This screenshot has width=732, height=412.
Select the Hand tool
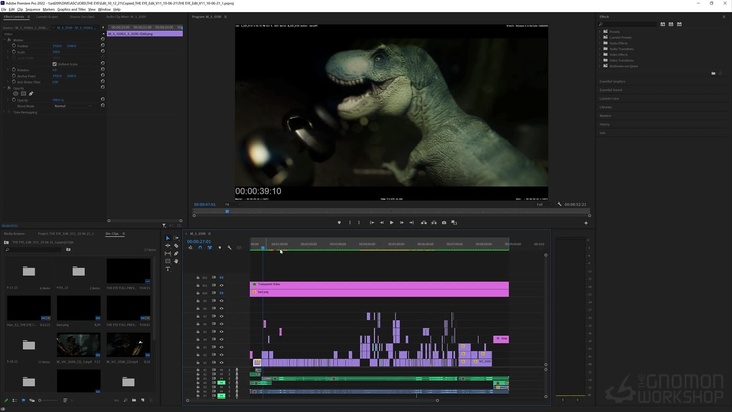click(x=176, y=261)
